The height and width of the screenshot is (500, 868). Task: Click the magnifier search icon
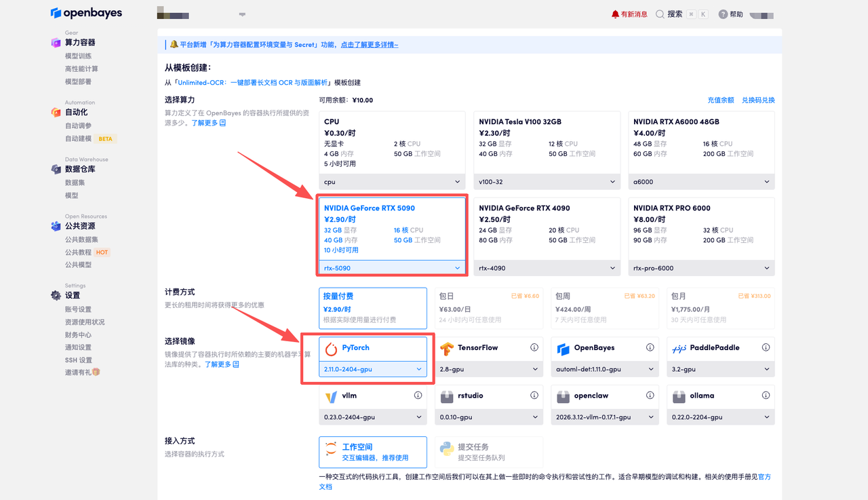(660, 14)
